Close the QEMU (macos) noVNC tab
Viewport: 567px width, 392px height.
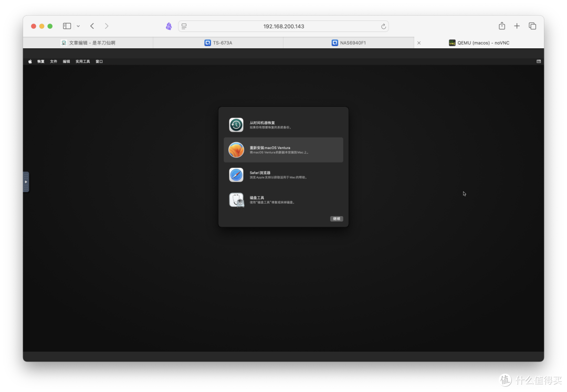coord(419,43)
